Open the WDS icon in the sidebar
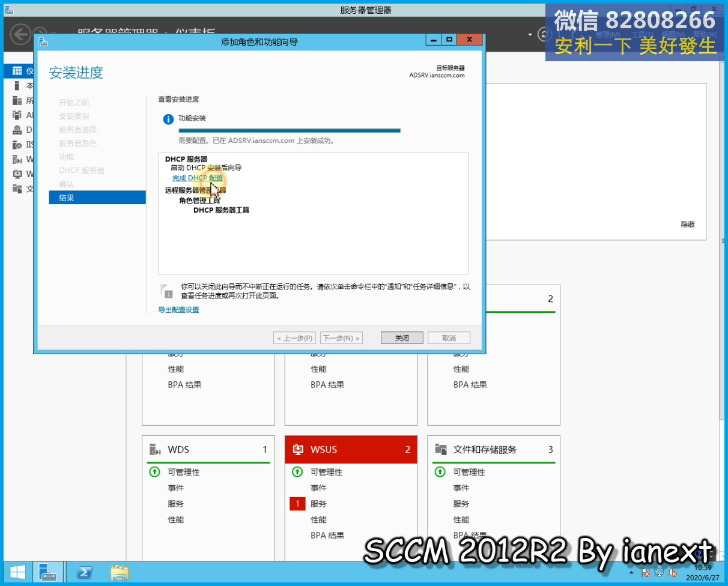728x586 pixels. (17, 159)
